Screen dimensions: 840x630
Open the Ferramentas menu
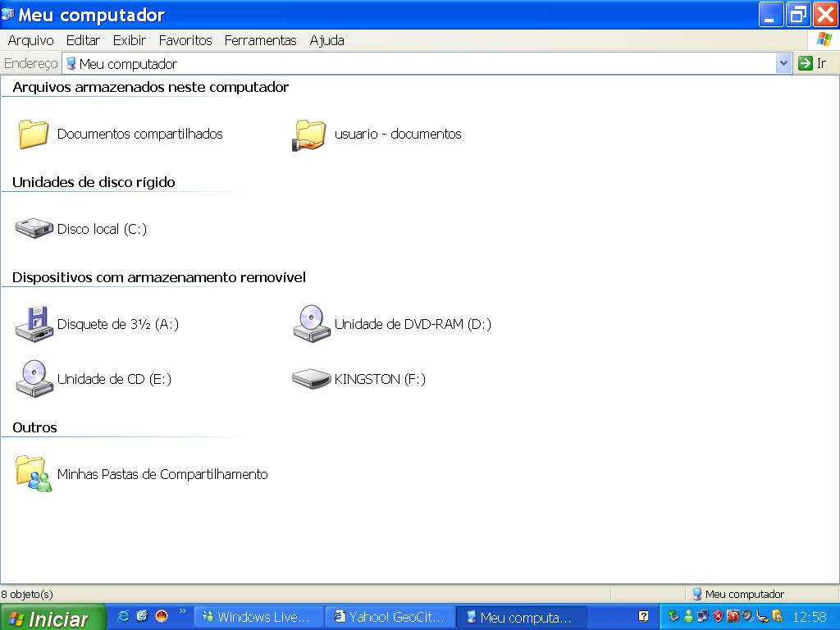260,40
